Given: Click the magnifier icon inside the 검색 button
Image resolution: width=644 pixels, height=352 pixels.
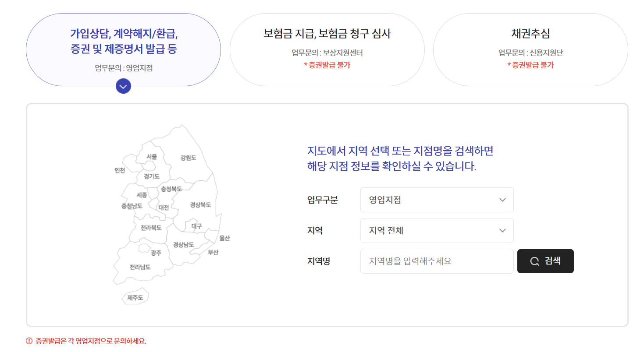Looking at the screenshot, I should (534, 261).
